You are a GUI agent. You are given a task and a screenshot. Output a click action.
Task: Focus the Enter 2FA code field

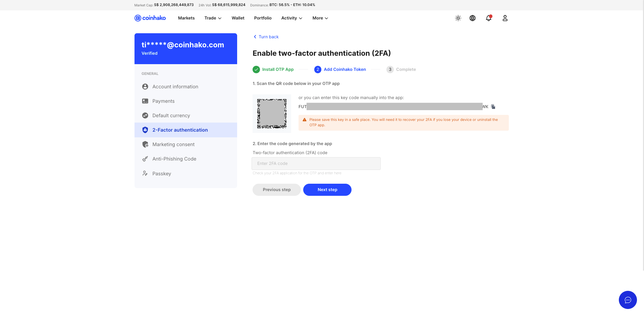(316, 164)
